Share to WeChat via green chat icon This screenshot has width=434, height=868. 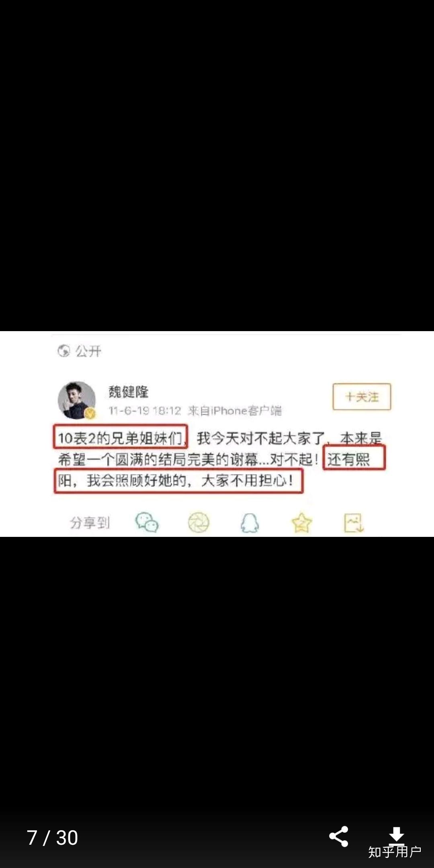(147, 522)
